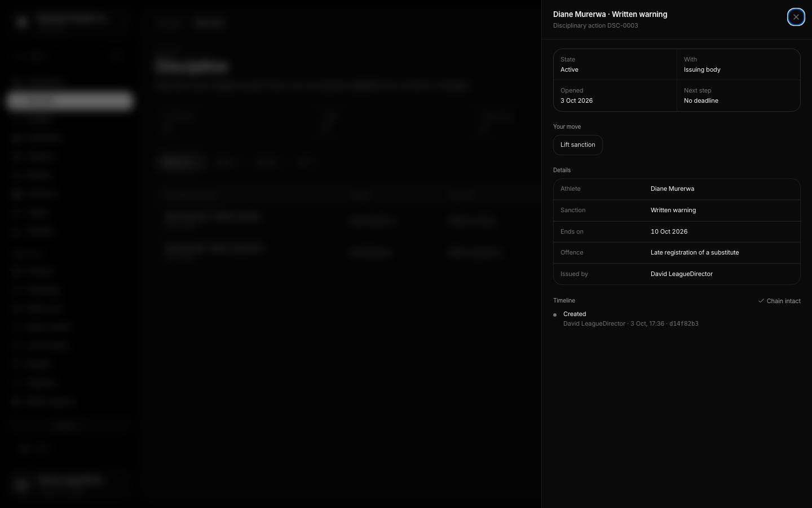The image size is (812, 508).
Task: Click the Lift sanction button
Action: (577, 145)
